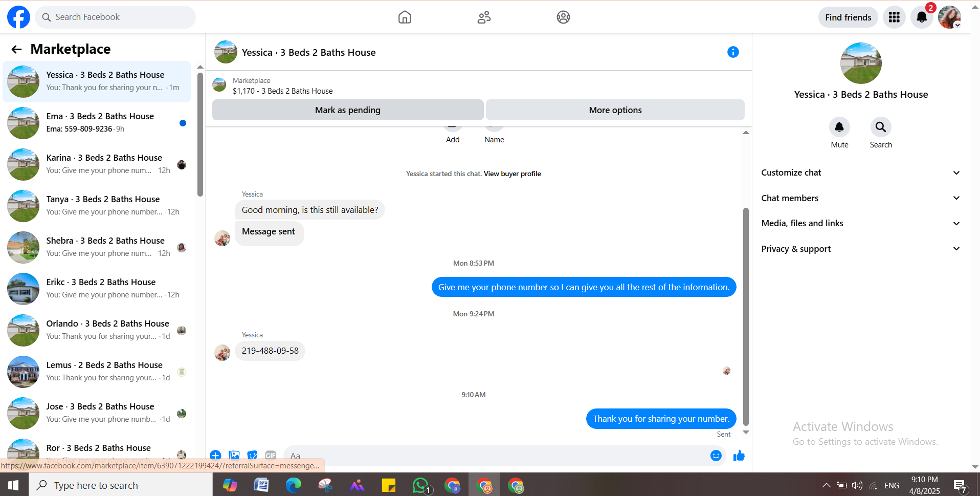Click the Search Facebook field

click(116, 17)
